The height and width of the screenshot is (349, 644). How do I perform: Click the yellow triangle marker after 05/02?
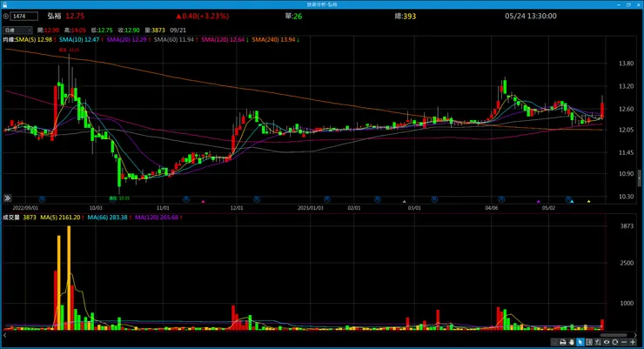click(x=588, y=201)
